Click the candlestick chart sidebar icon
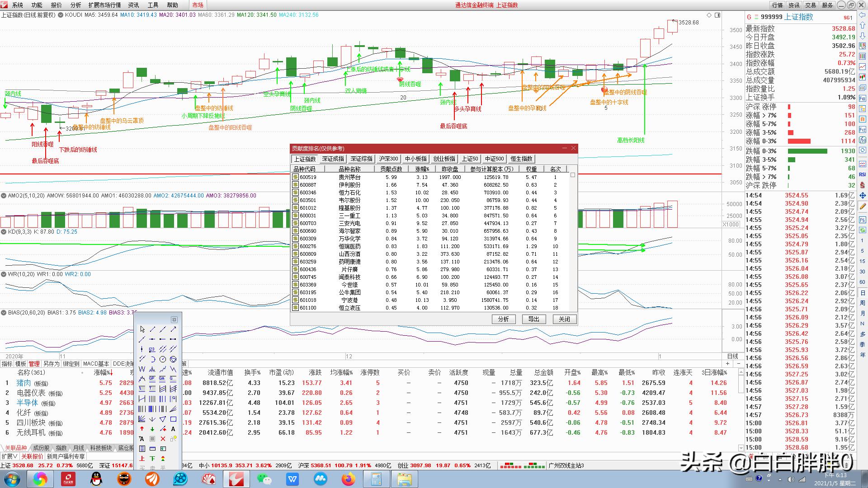This screenshot has height=488, width=868. click(862, 76)
